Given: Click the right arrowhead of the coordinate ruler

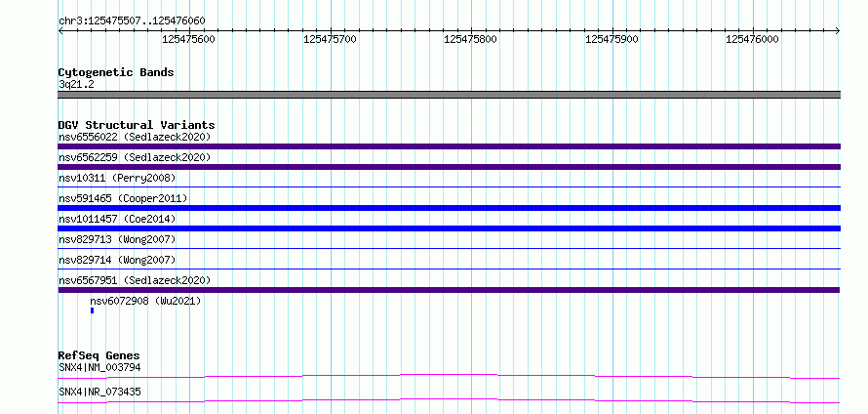Looking at the screenshot, I should tap(838, 31).
